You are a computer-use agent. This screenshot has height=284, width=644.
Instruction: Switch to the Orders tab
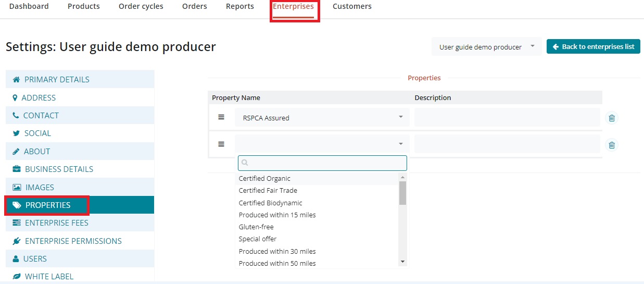coord(194,6)
